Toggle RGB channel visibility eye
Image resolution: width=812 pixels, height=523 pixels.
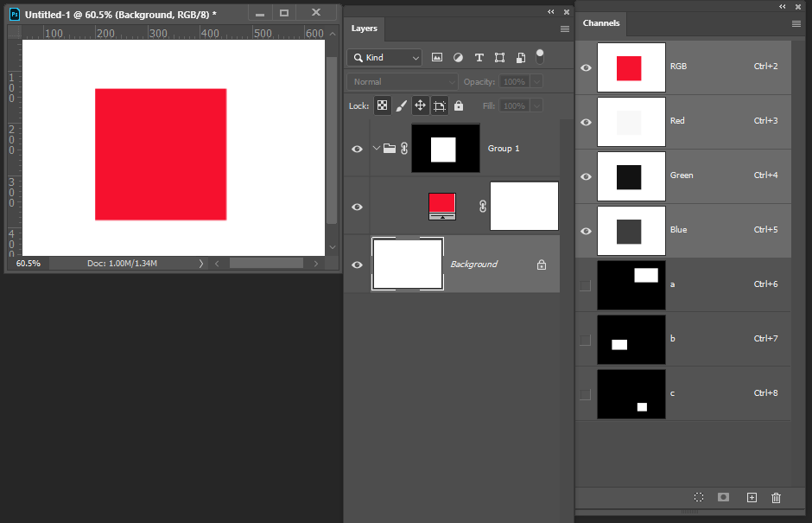click(x=586, y=68)
